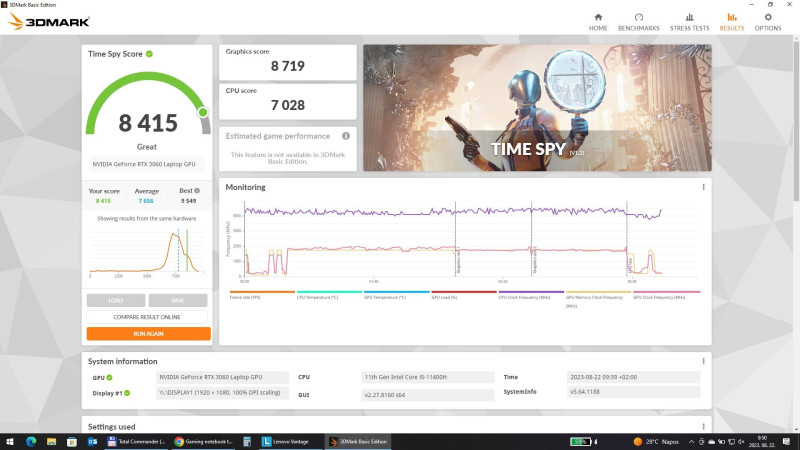Open the notification center icon

[786, 442]
